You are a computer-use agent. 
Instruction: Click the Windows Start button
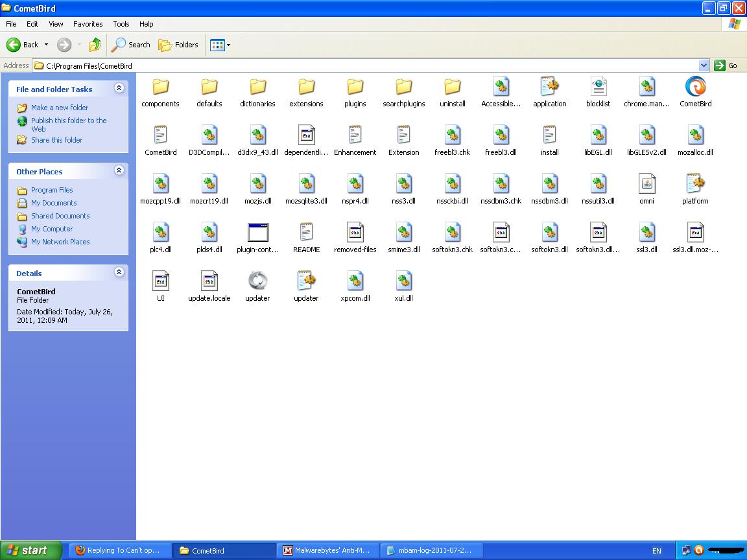[31, 550]
